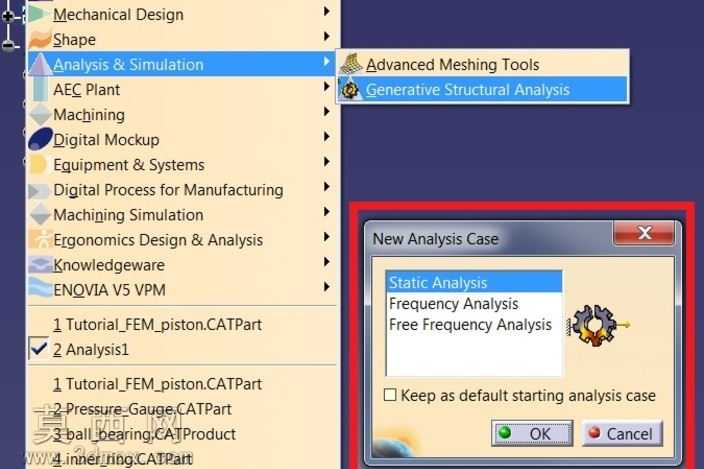Select Frequency Analysis in the list
The width and height of the screenshot is (704, 469).
coord(474,303)
